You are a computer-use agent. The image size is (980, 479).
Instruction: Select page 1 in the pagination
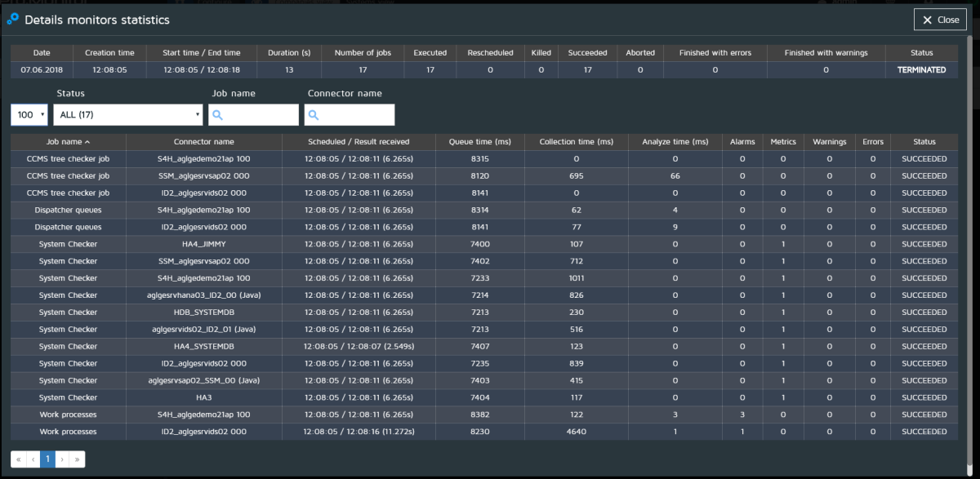(x=47, y=459)
